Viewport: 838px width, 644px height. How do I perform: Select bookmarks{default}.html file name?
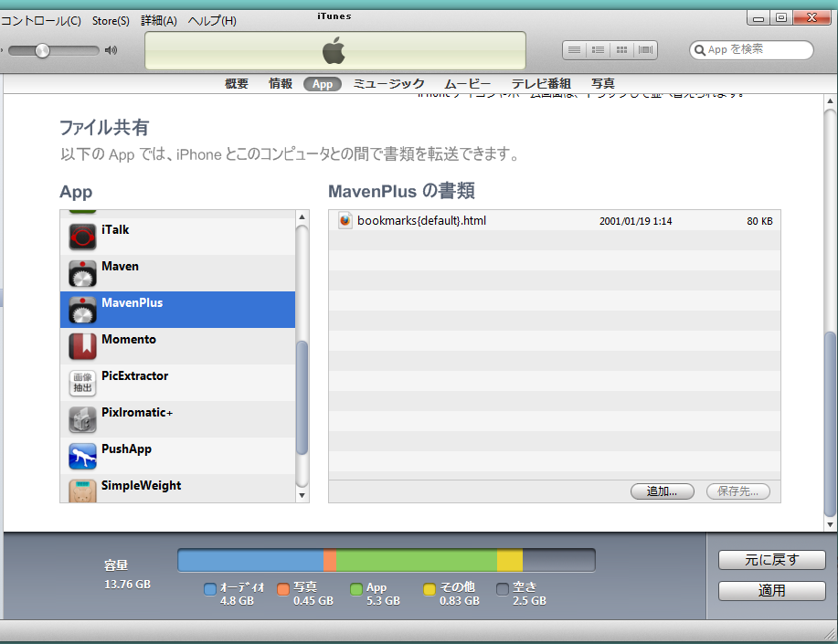click(x=421, y=221)
